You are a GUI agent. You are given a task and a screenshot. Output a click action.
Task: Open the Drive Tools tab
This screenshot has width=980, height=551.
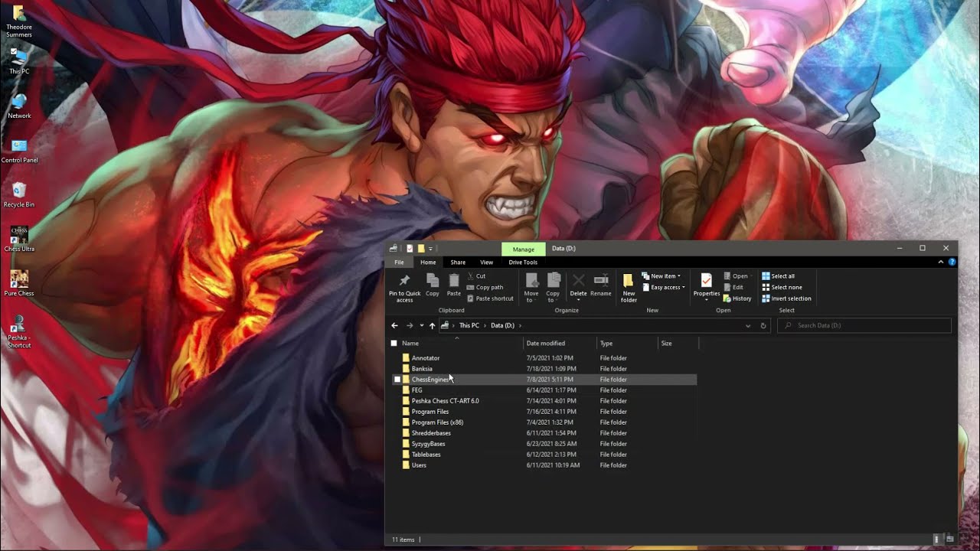pos(523,262)
